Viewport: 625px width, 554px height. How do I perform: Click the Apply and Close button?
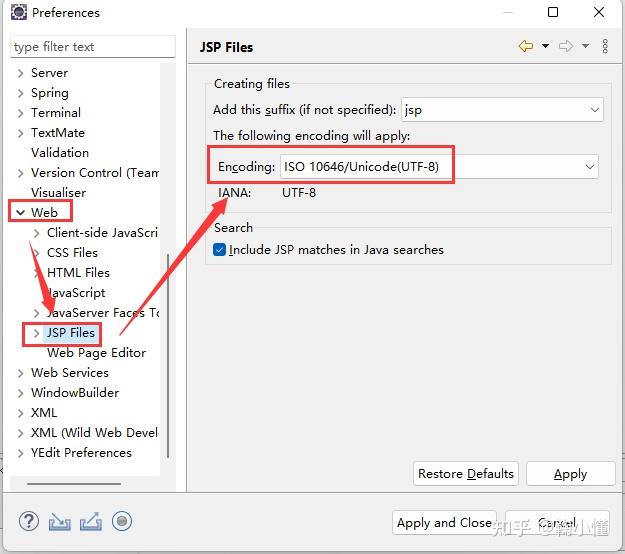click(444, 522)
